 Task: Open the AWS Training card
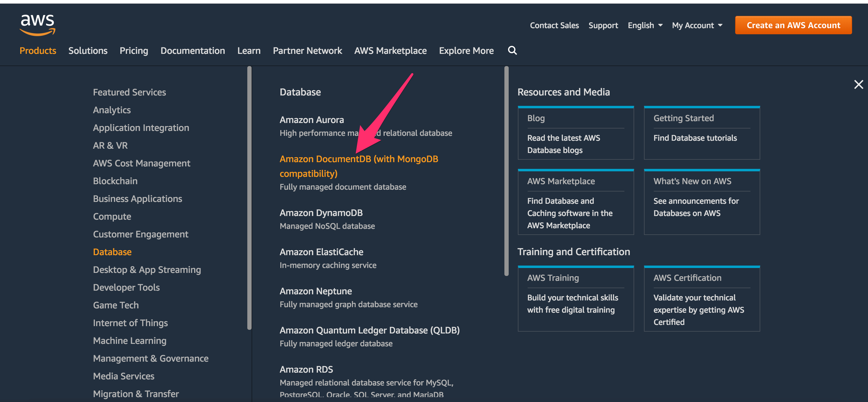point(575,299)
